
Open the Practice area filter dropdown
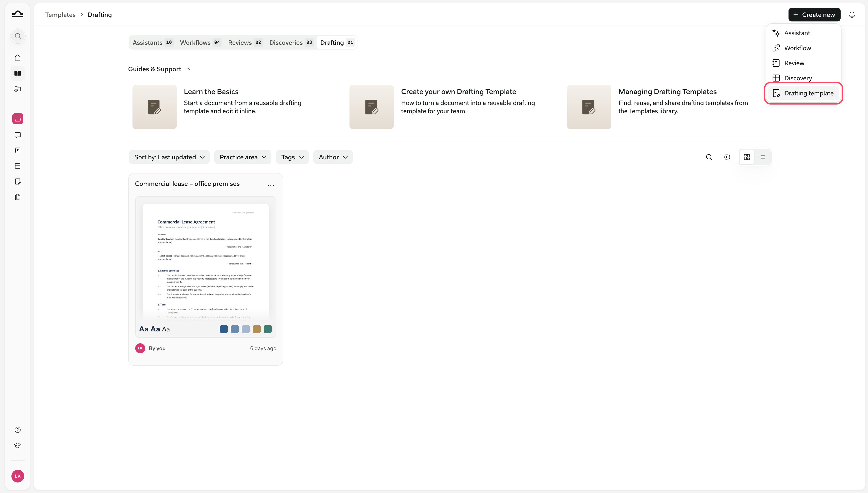pos(243,157)
